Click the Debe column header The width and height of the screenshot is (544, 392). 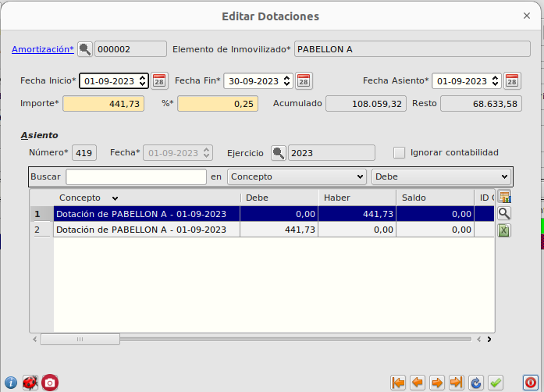[279, 198]
